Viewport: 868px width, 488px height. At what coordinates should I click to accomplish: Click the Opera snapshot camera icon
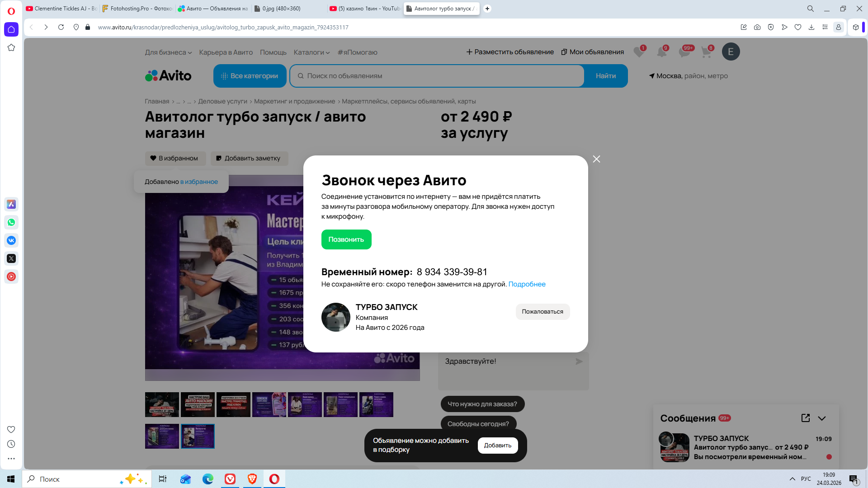(757, 27)
